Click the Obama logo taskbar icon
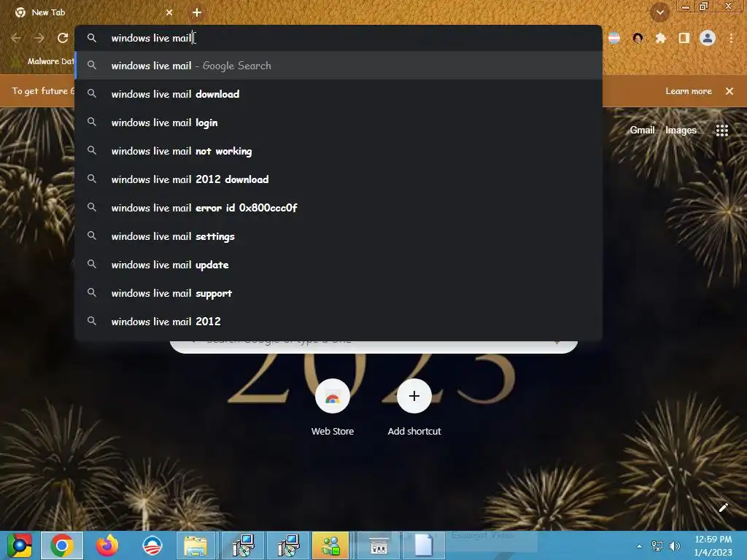Screen dimensions: 747x560 152,545
